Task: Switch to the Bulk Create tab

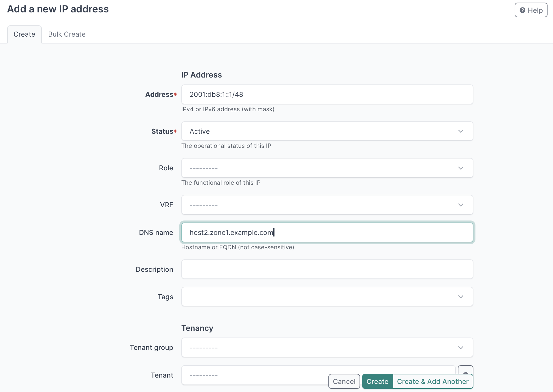Action: coord(67,34)
